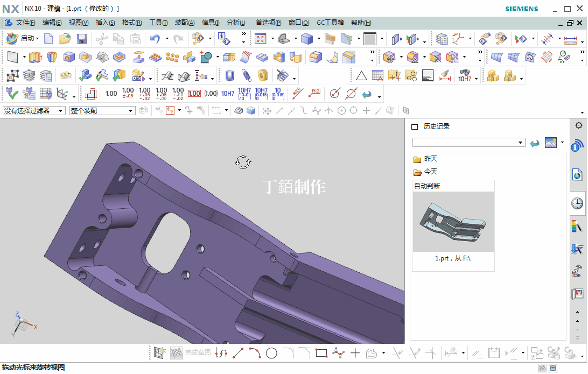Click the Fit View icon
588x374 pixels.
coord(260,39)
